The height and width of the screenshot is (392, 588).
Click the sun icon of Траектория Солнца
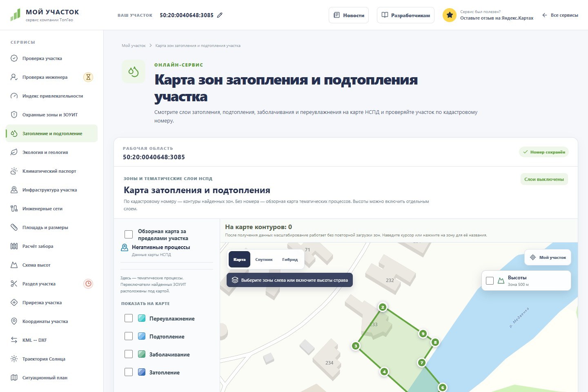pyautogui.click(x=14, y=359)
